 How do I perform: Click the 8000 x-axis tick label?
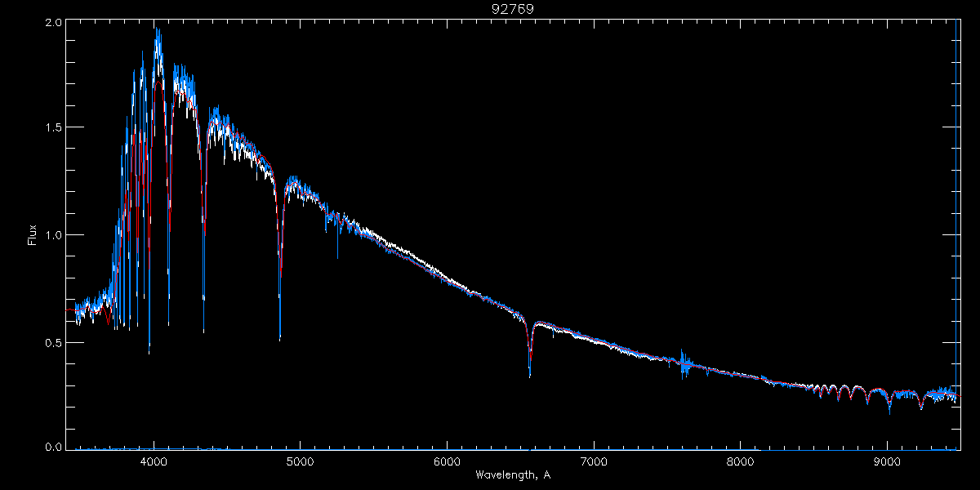[740, 461]
